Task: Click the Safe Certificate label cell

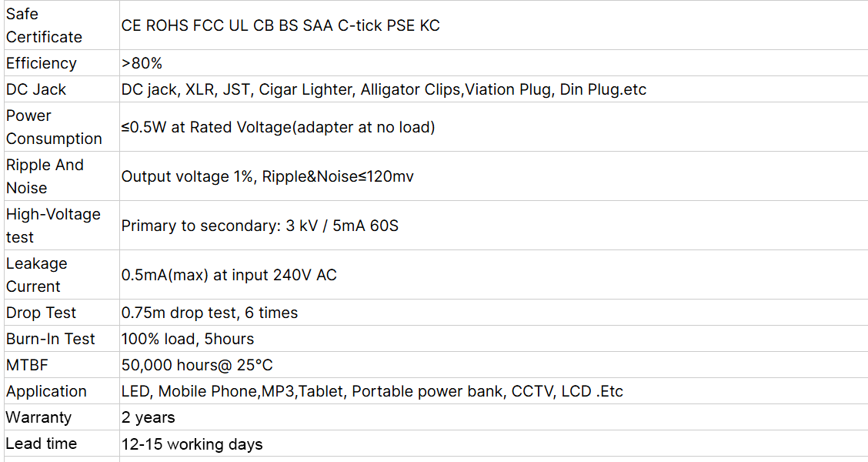Action: coord(44,25)
